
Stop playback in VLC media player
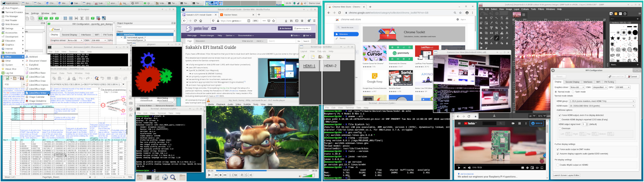pos(221,175)
